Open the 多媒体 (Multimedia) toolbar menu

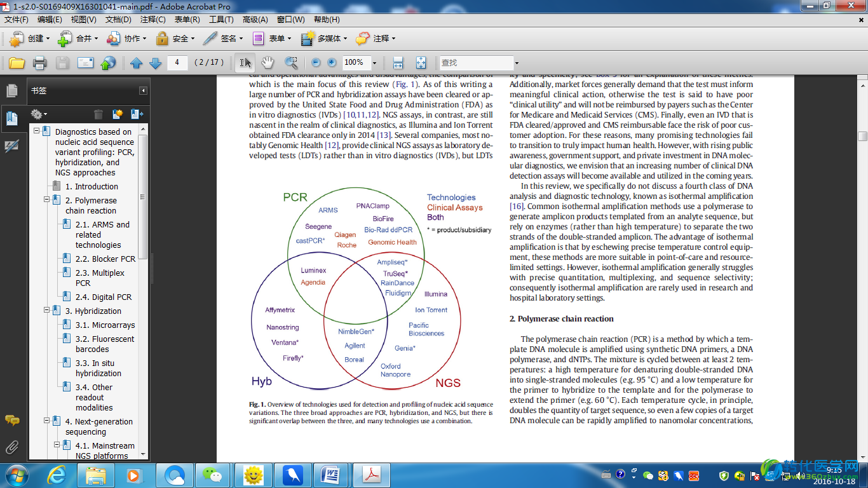325,39
